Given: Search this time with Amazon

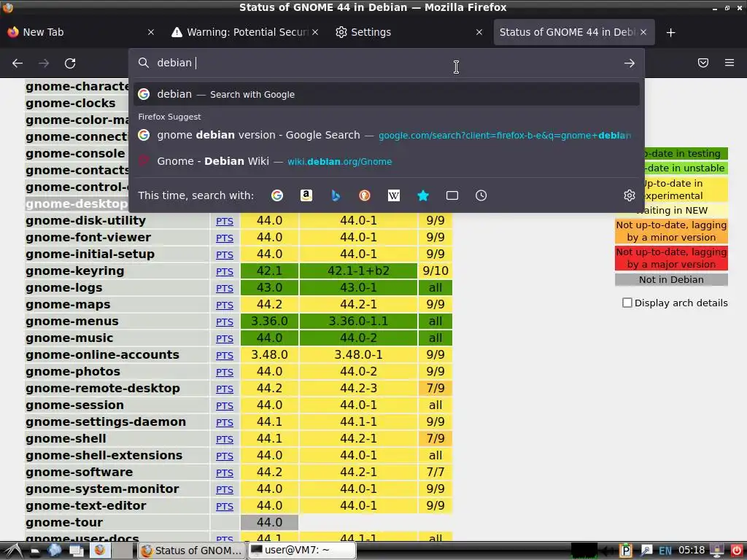Looking at the screenshot, I should (306, 195).
